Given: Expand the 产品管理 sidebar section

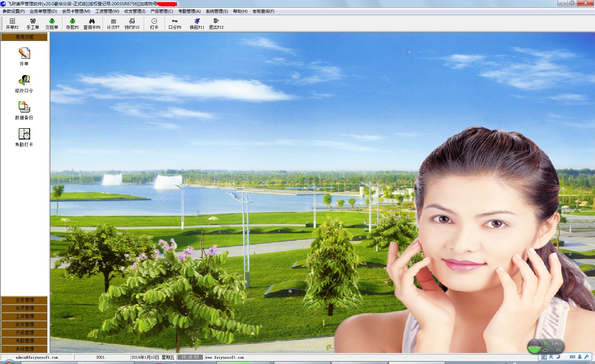Looking at the screenshot, I should coord(24,332).
